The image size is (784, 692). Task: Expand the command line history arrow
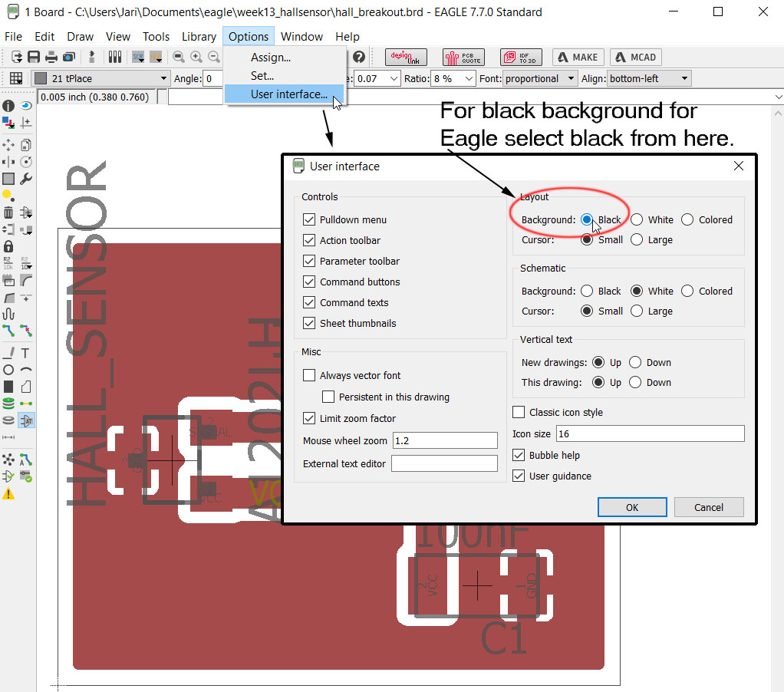click(x=779, y=97)
